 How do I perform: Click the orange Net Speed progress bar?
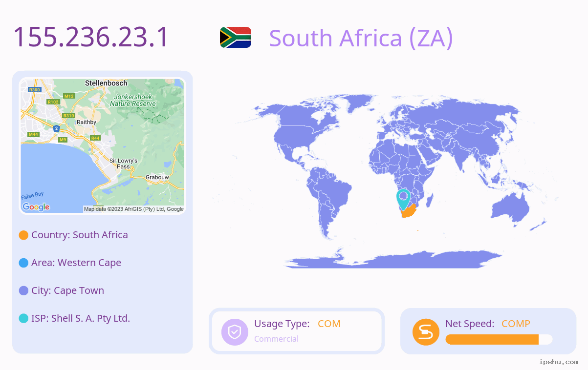tap(499, 340)
